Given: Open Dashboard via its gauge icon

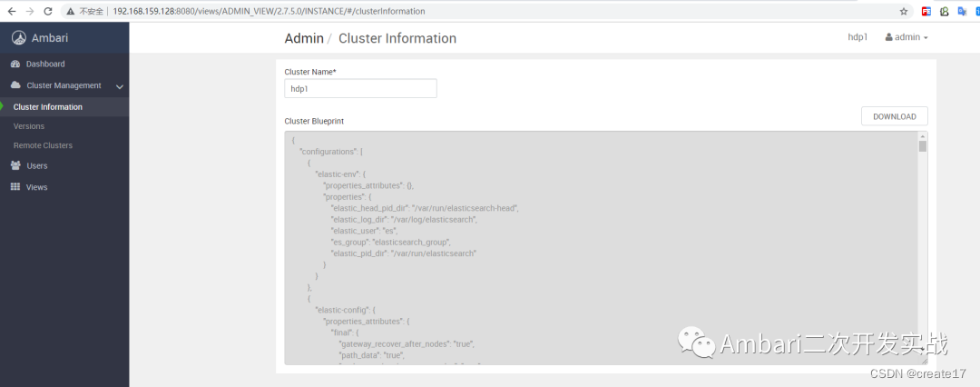Looking at the screenshot, I should [x=15, y=64].
